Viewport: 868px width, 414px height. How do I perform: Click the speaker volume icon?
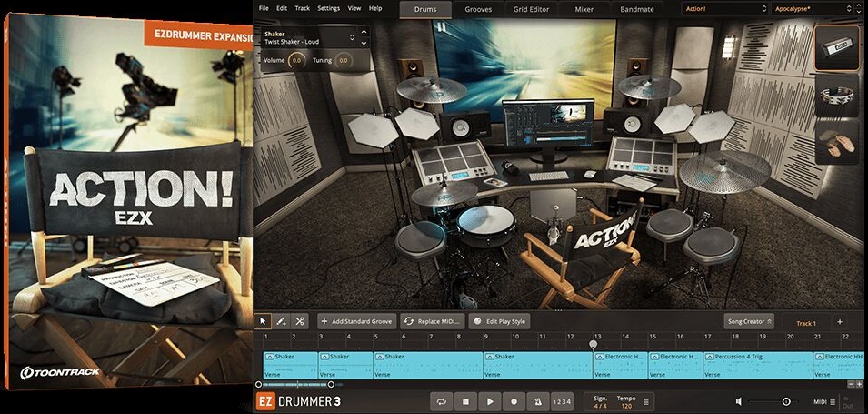tap(739, 401)
